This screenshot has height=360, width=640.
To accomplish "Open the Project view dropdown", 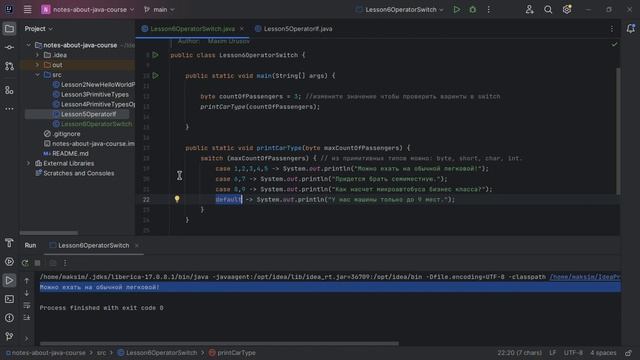I will (39, 29).
